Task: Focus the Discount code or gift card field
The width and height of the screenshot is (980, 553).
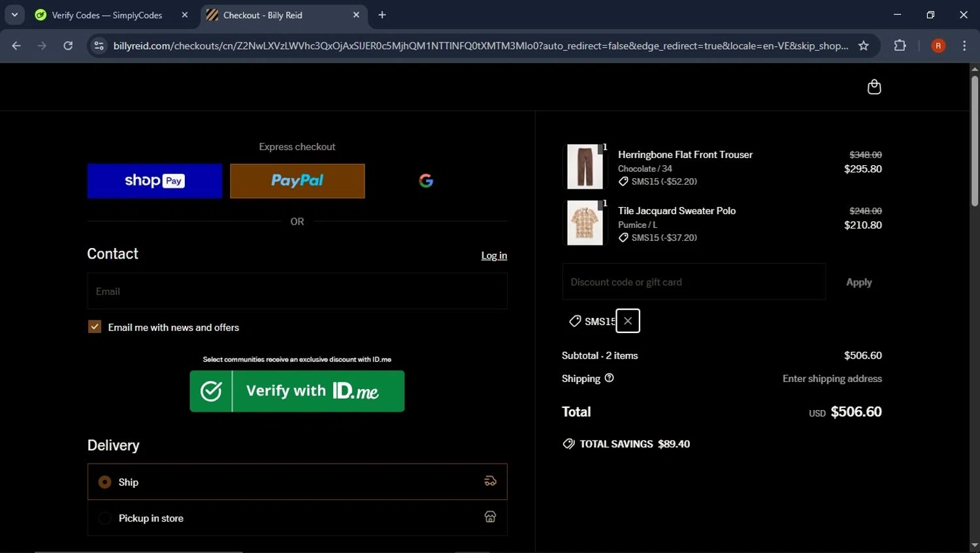Action: pos(694,282)
